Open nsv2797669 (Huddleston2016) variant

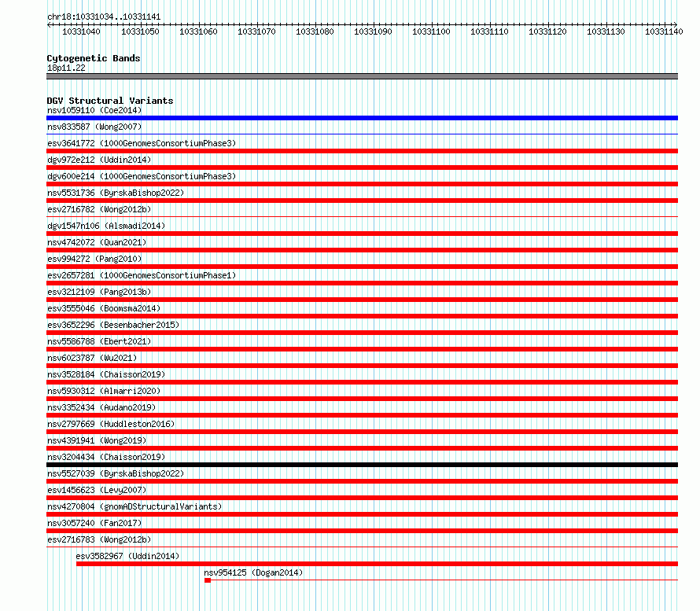[111, 424]
